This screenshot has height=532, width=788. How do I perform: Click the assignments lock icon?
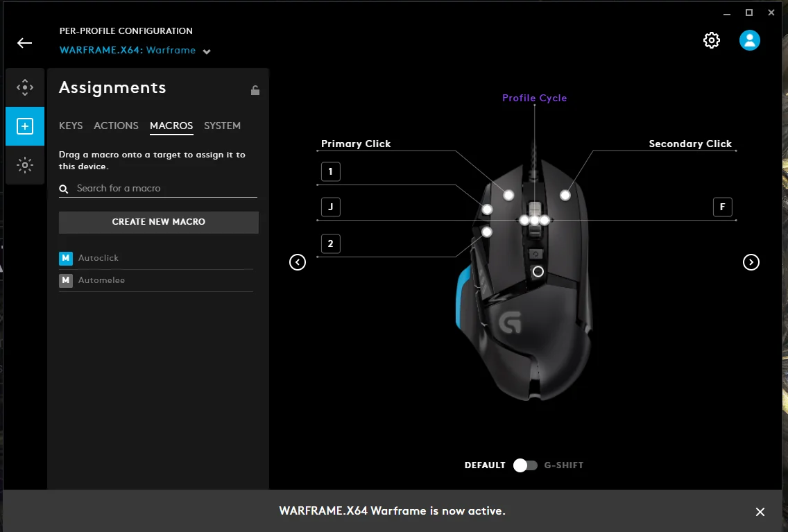coord(255,90)
